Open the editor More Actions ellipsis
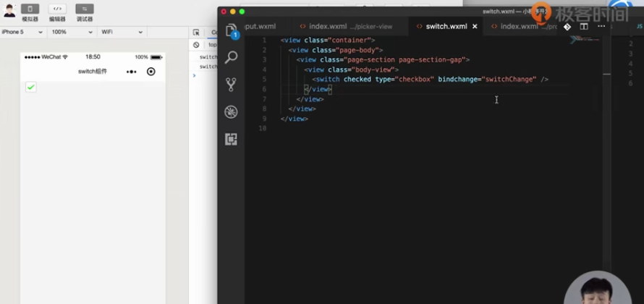644x304 pixels. (601, 26)
